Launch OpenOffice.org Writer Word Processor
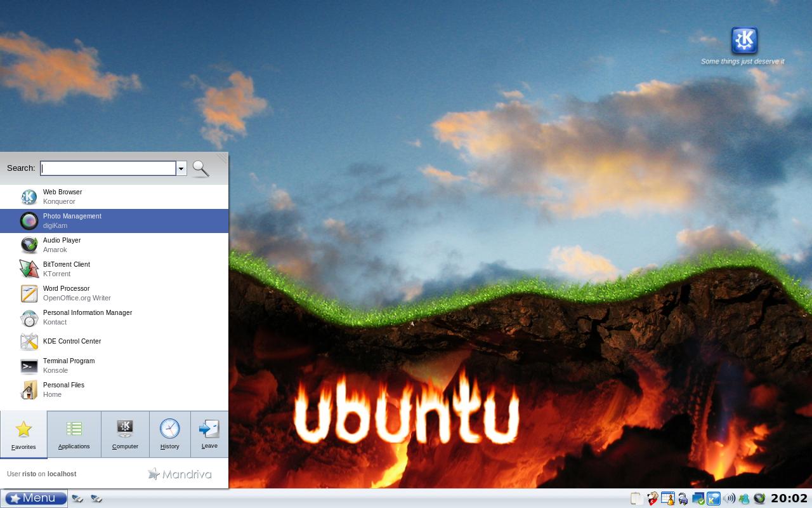The height and width of the screenshot is (508, 812). [x=114, y=293]
